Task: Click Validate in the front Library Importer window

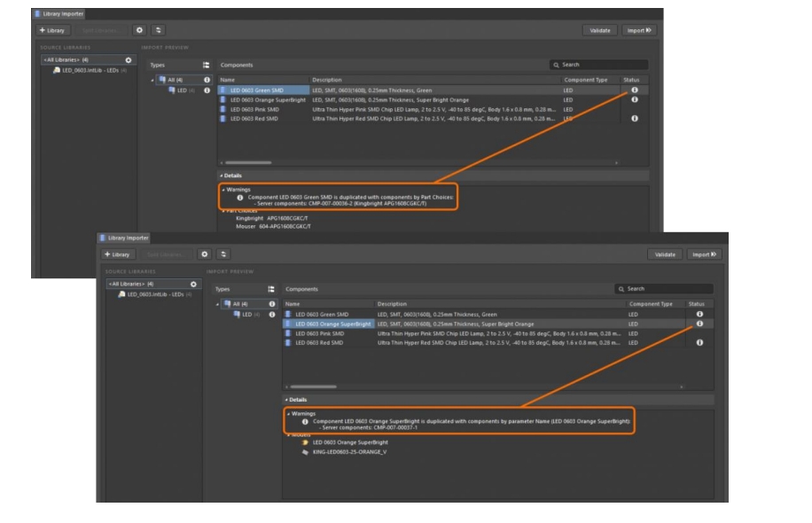Action: click(x=665, y=254)
